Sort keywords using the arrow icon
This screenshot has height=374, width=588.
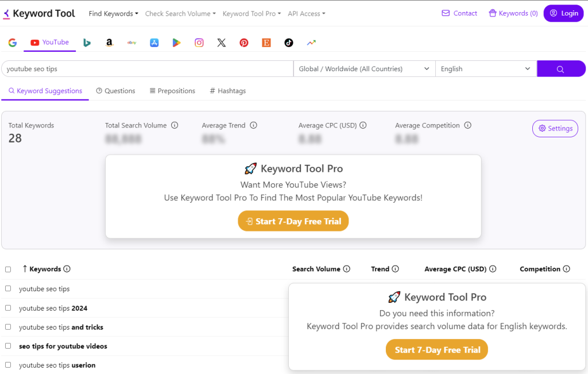25,269
